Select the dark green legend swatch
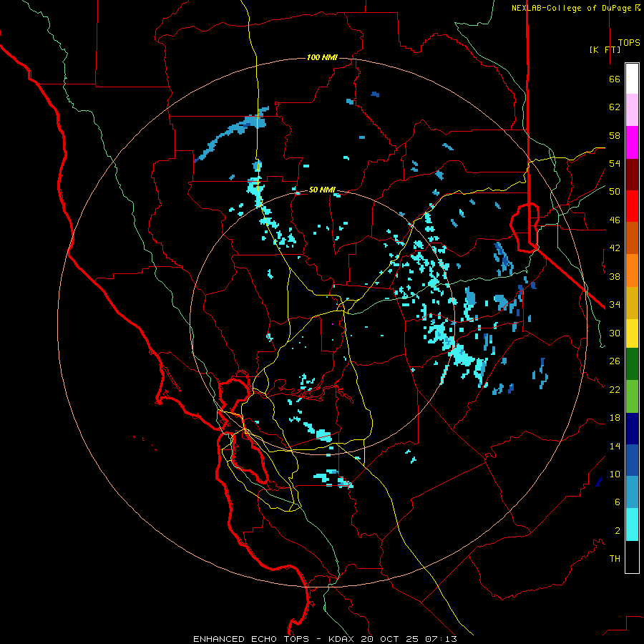Screen dimensions: 644x644 click(x=632, y=364)
